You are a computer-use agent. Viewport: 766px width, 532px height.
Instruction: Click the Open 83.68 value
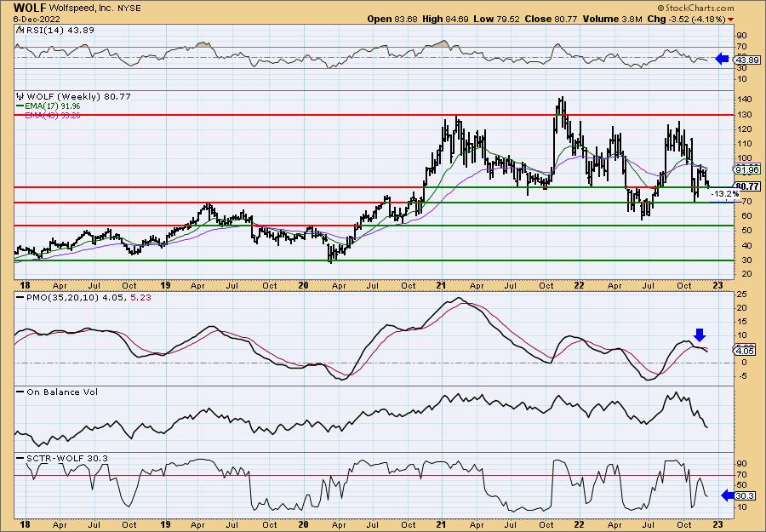[x=392, y=19]
